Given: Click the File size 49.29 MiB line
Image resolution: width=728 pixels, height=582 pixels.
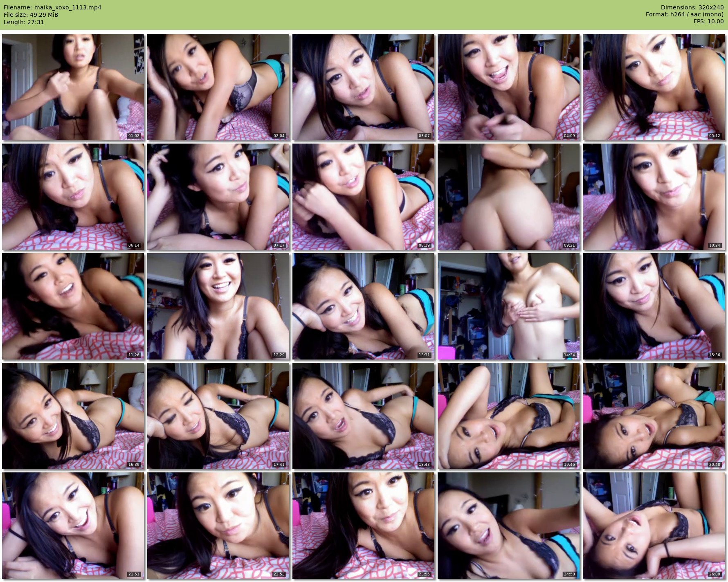Looking at the screenshot, I should coord(31,15).
